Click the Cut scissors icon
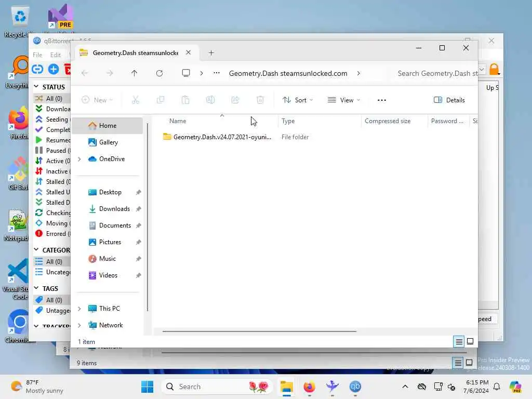532x399 pixels. click(x=136, y=100)
